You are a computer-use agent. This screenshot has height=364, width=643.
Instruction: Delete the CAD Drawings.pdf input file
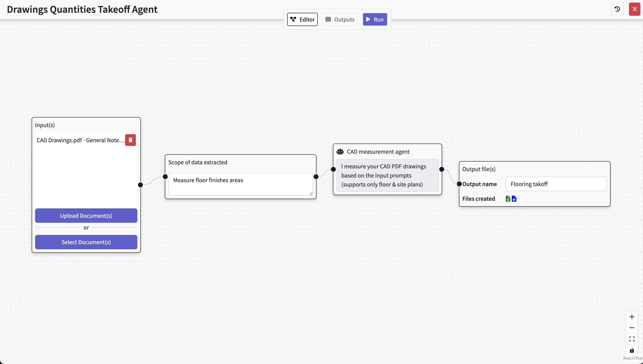pos(130,140)
